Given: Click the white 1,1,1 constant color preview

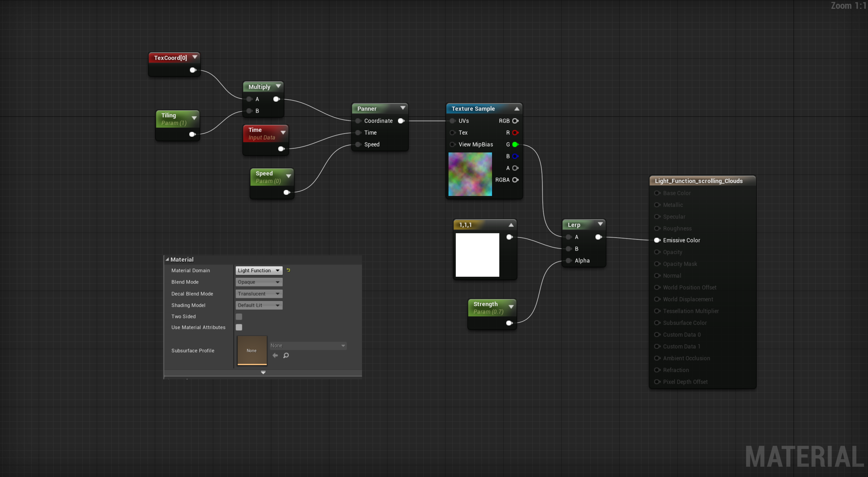Looking at the screenshot, I should [477, 255].
